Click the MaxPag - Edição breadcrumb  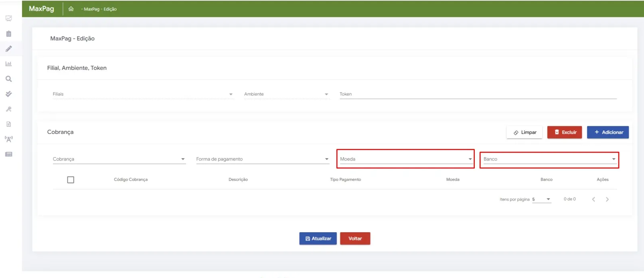click(x=99, y=9)
